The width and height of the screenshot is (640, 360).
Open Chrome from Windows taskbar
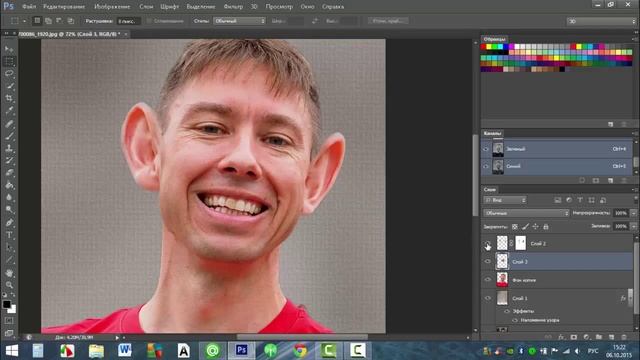(300, 351)
